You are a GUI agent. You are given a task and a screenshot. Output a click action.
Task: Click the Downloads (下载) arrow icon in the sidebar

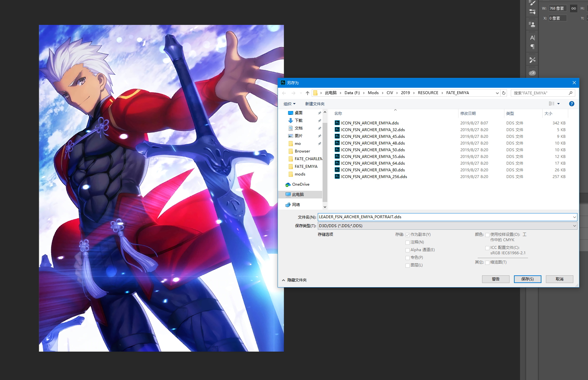(x=291, y=121)
